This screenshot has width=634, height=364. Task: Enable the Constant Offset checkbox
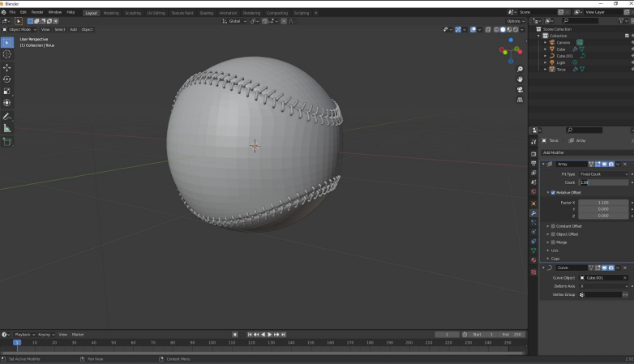click(553, 225)
